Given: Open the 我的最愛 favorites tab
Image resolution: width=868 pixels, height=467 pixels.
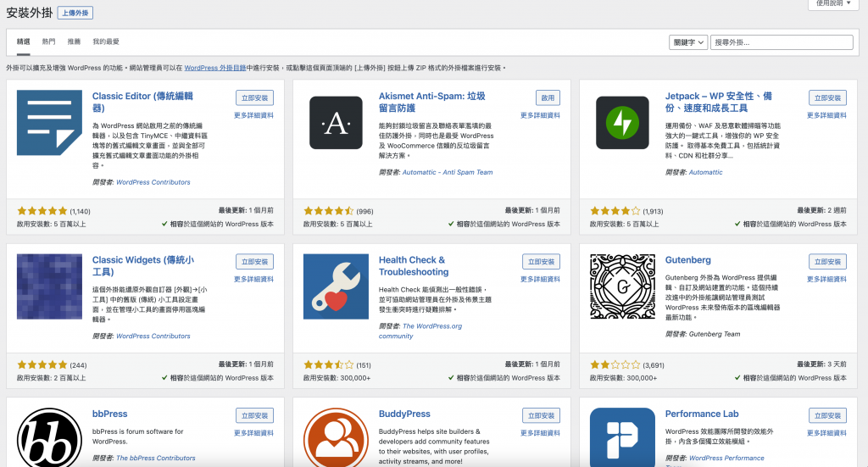Looking at the screenshot, I should click(106, 42).
